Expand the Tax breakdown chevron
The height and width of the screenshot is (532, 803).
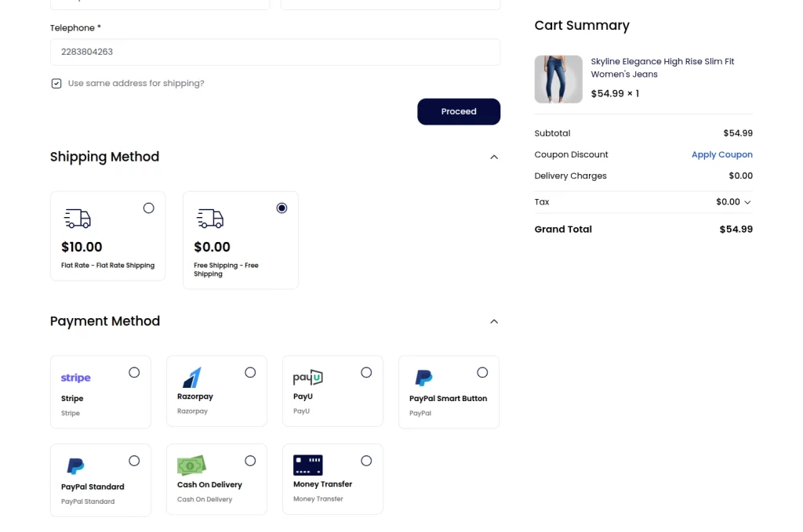click(747, 202)
